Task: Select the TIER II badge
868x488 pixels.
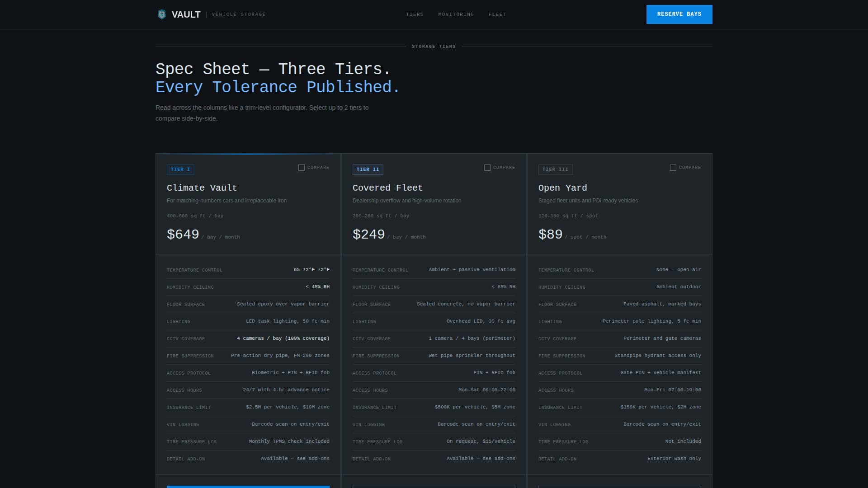Action: 368,169
